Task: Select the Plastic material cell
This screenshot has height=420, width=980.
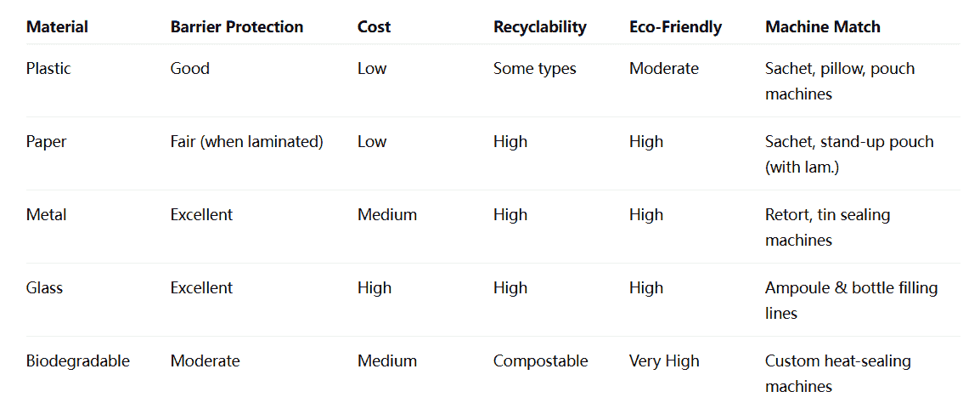Action: point(48,68)
